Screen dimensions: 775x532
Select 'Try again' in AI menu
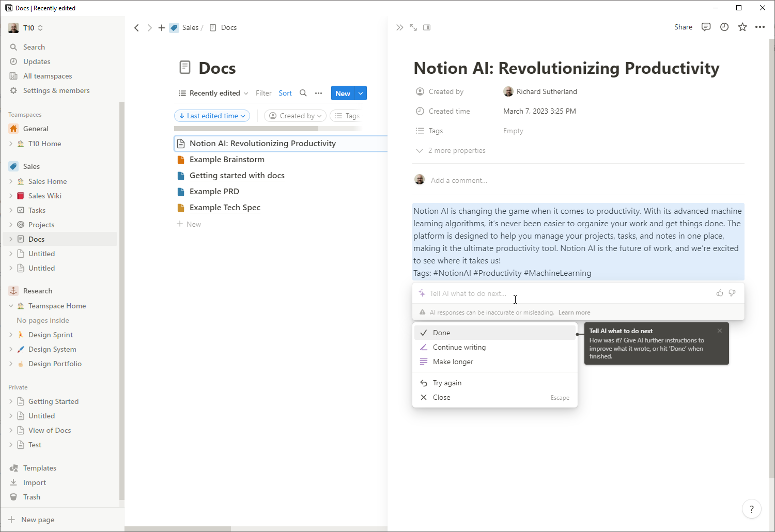coord(447,383)
